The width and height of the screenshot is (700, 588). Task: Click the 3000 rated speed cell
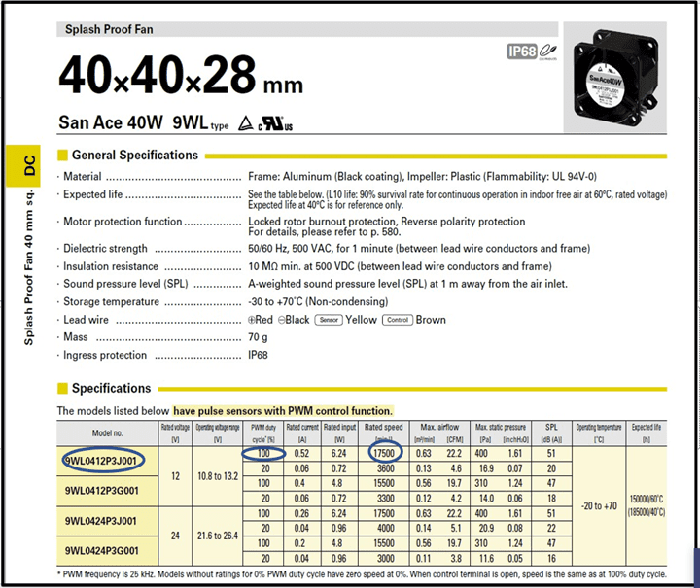[x=386, y=558]
